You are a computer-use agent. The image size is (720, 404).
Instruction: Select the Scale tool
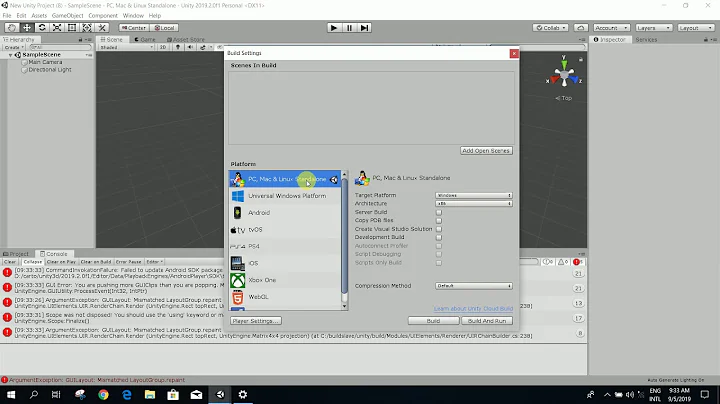coord(57,28)
